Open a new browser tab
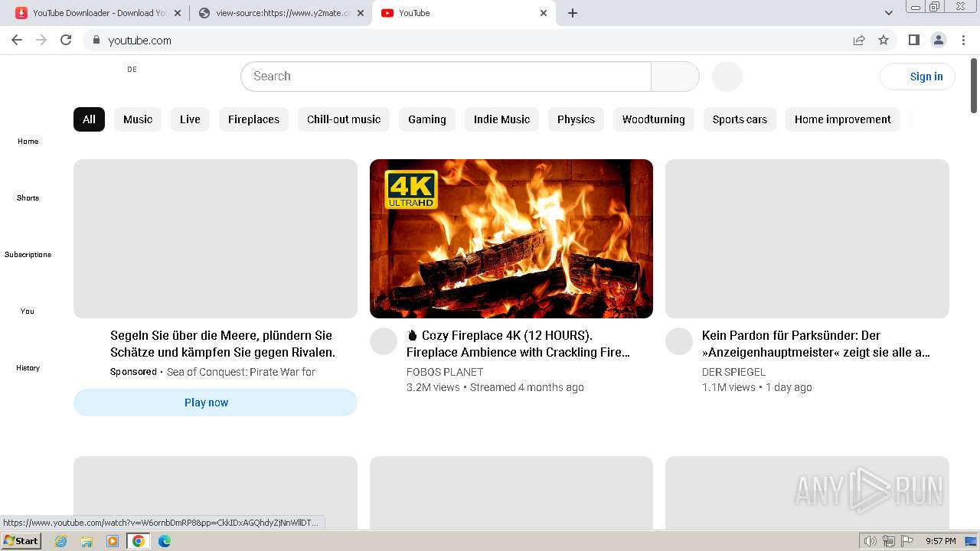 tap(573, 13)
